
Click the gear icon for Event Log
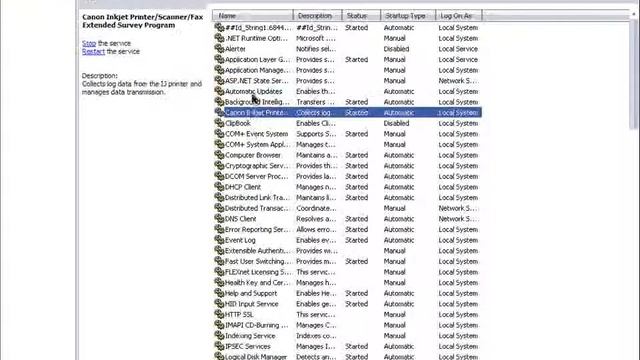(219, 240)
